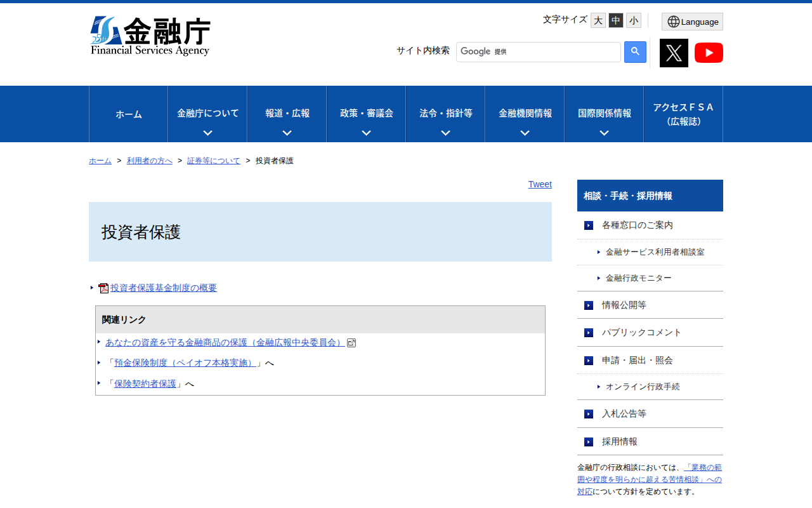
Task: Expand the 法令・指針等 menu chevron
Action: pos(445,133)
